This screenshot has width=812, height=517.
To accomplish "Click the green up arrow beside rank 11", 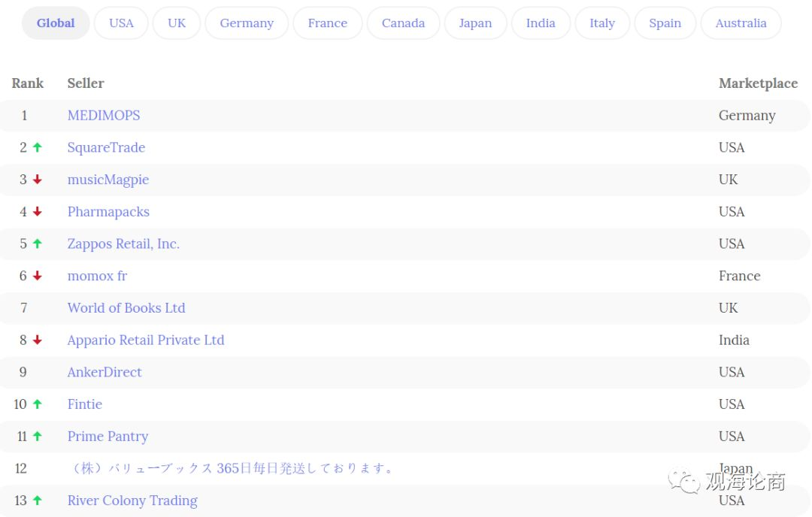I will (38, 437).
